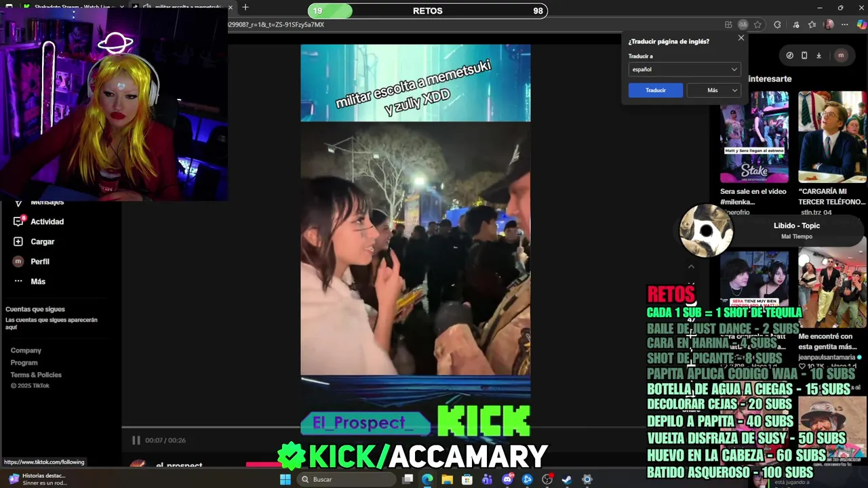
Task: Open the Terms & Policies footer link
Action: pyautogui.click(x=36, y=375)
